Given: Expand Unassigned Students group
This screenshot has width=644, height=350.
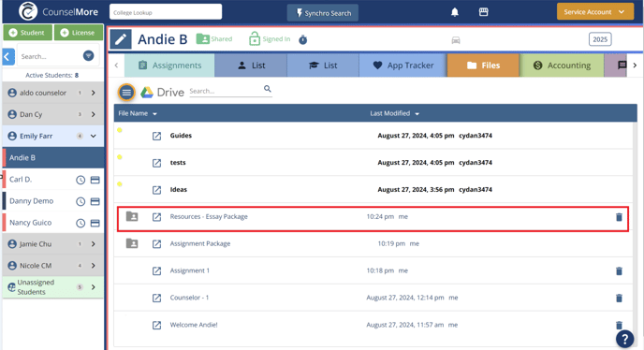Looking at the screenshot, I should pyautogui.click(x=94, y=287).
